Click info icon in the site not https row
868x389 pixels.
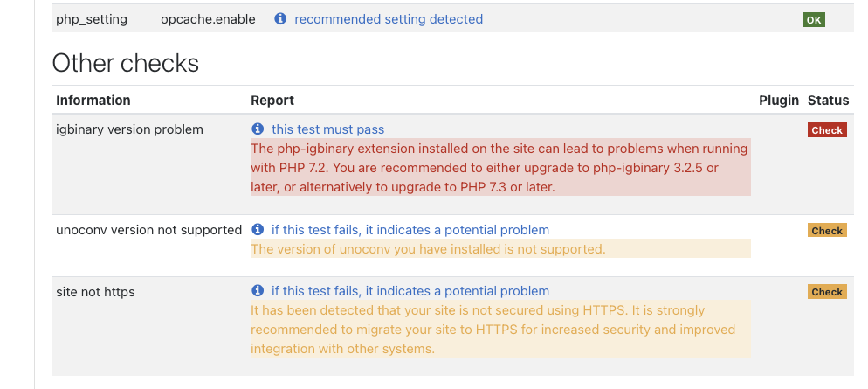258,291
